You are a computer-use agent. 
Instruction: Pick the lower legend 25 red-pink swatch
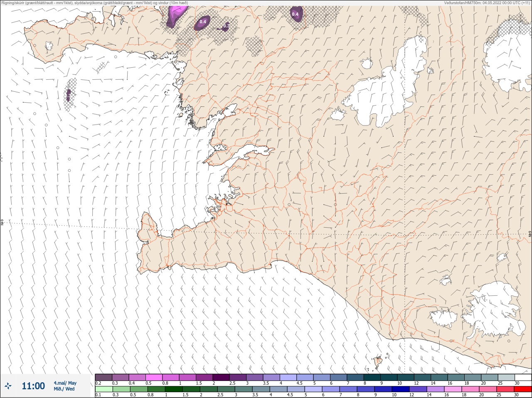(505, 389)
